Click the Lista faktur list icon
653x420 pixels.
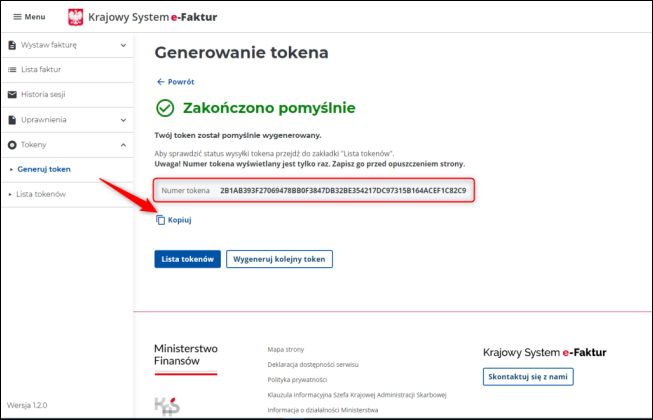pyautogui.click(x=12, y=70)
